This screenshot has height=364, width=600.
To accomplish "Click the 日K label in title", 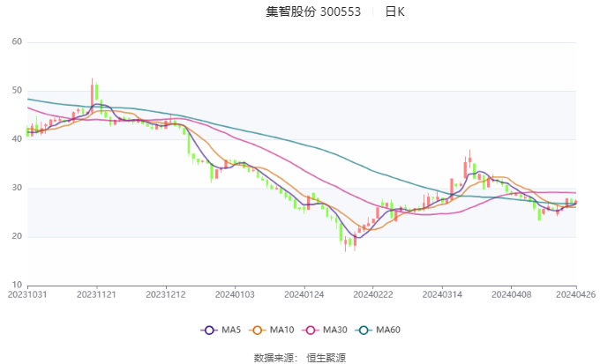I will tap(394, 11).
